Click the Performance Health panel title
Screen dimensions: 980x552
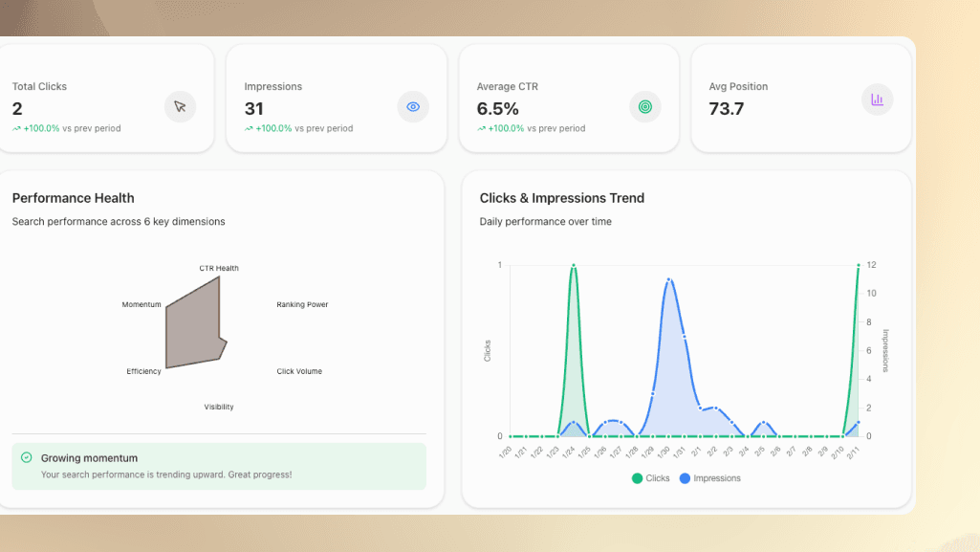coord(74,198)
